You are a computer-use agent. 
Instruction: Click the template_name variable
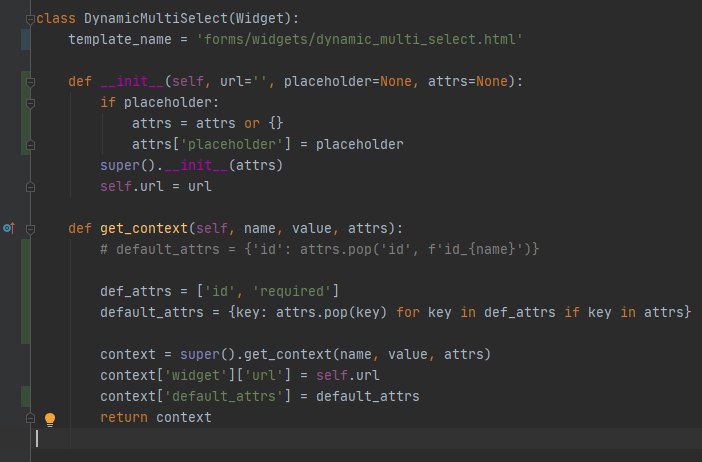pyautogui.click(x=120, y=39)
